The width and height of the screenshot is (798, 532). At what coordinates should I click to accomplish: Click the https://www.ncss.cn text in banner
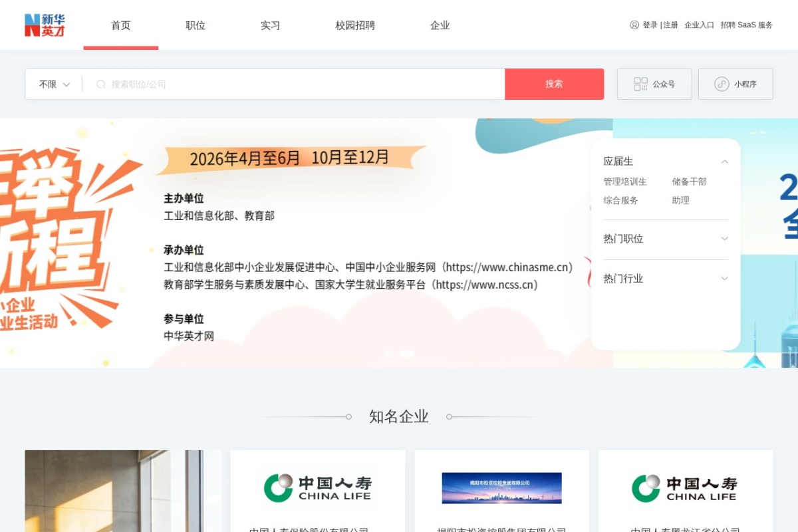(x=484, y=285)
